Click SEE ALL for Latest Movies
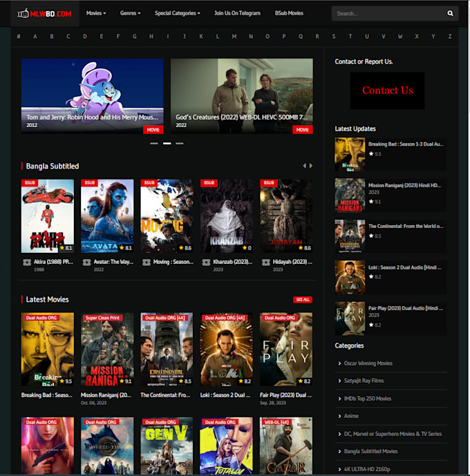This screenshot has height=476, width=470. pyautogui.click(x=303, y=300)
